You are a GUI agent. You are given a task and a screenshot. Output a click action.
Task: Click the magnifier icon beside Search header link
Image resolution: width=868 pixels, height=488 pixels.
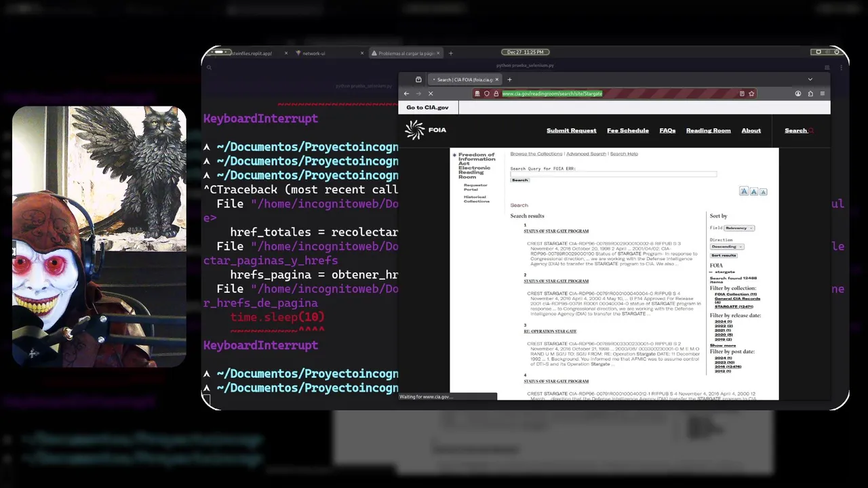[810, 131]
